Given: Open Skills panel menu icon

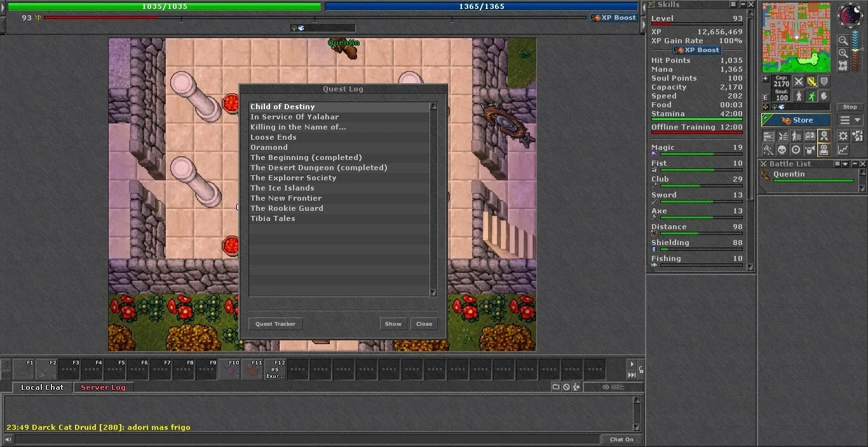Looking at the screenshot, I should click(x=733, y=4).
